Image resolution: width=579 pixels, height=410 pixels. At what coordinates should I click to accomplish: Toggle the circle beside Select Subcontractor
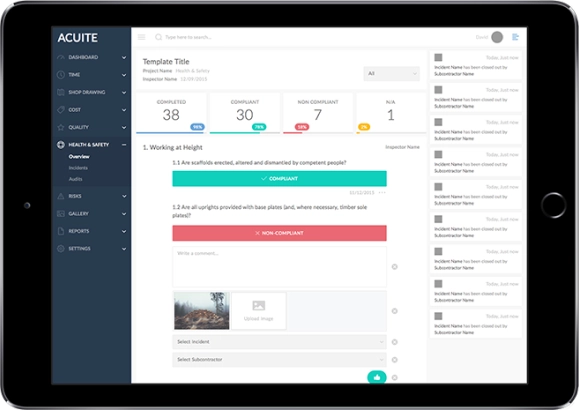point(394,360)
